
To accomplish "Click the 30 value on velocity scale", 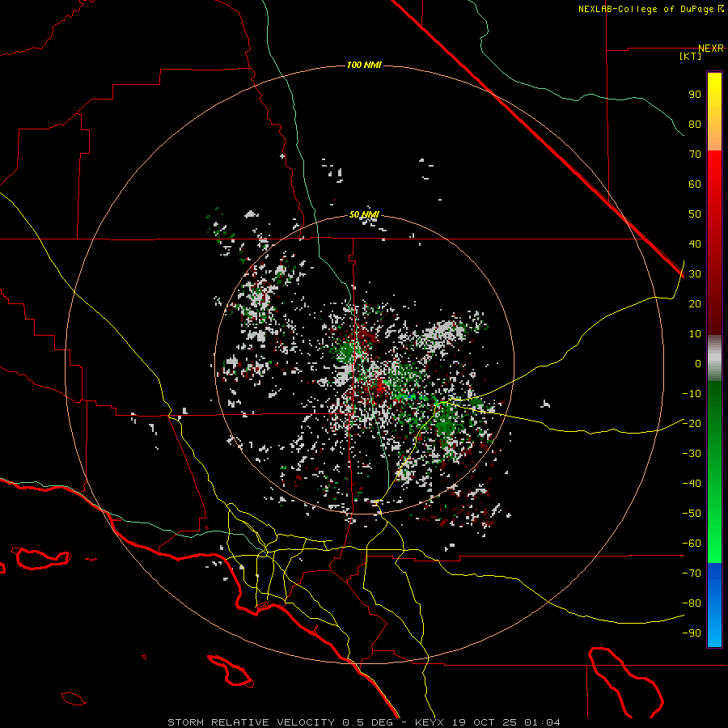I will [x=695, y=274].
